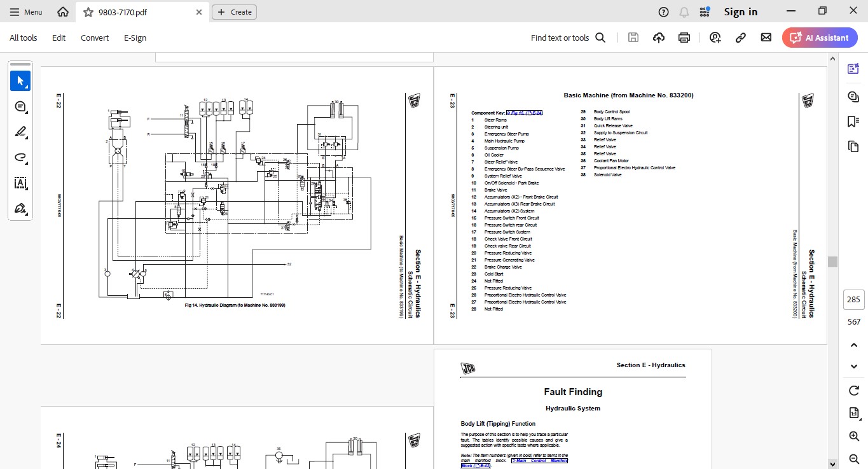868x469 pixels.
Task: Select the highlighter tool
Action: click(x=20, y=132)
